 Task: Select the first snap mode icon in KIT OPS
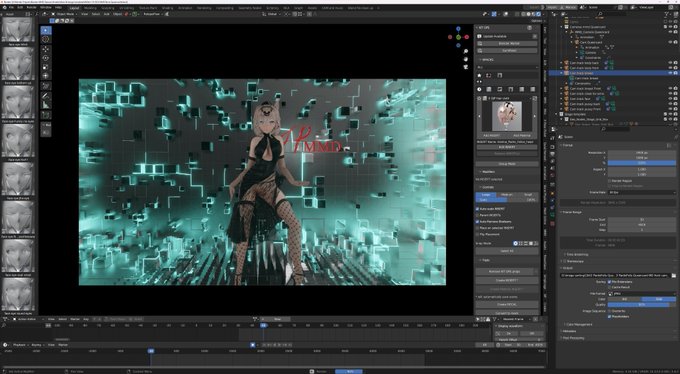pos(516,243)
